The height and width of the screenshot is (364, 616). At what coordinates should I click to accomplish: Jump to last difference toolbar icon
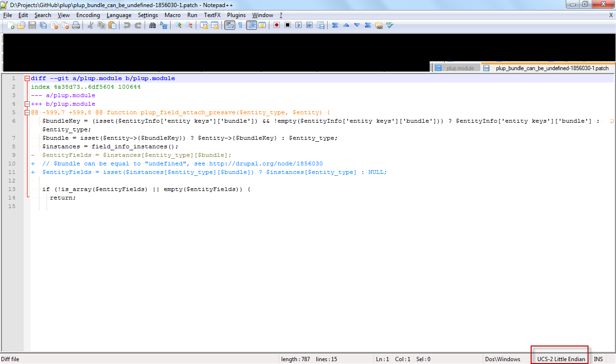click(x=368, y=25)
